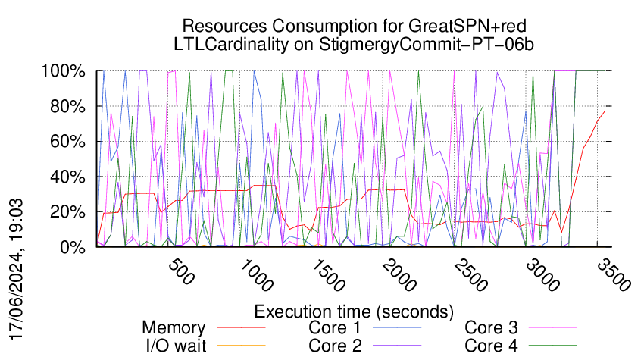Viewport: 644px width, 360px height.
Task: Click the 'I/O wait' legend label
Action: coord(177,346)
